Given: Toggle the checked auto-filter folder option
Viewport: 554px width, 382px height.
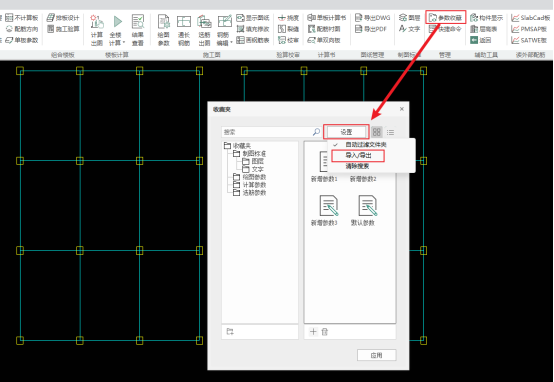Looking at the screenshot, I should tap(365, 145).
